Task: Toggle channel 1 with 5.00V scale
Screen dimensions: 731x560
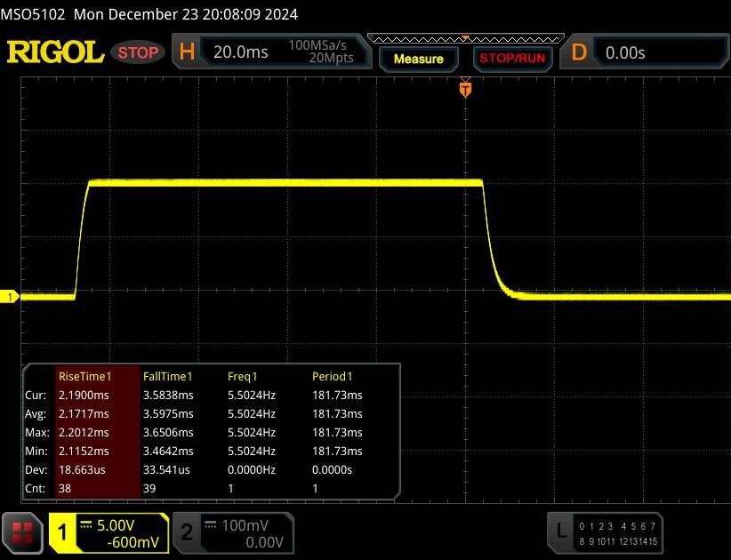Action: tap(108, 532)
